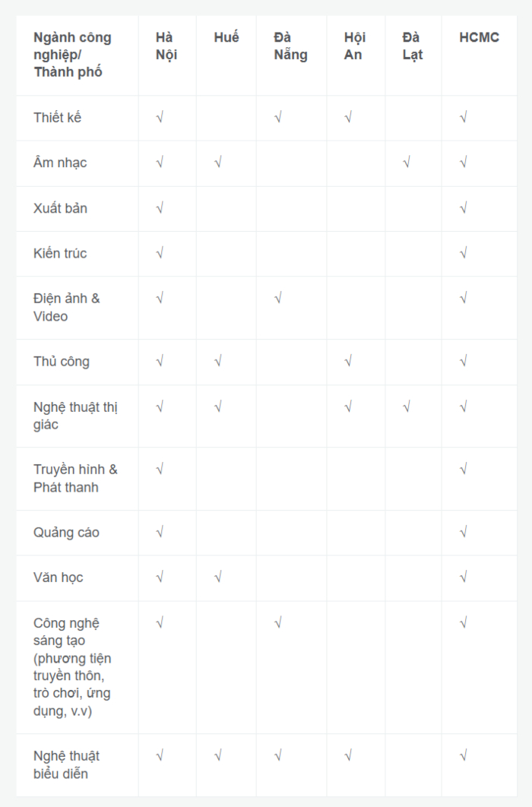Click the Hà Nội column header
Image resolution: width=532 pixels, height=807 pixels.
pyautogui.click(x=166, y=46)
